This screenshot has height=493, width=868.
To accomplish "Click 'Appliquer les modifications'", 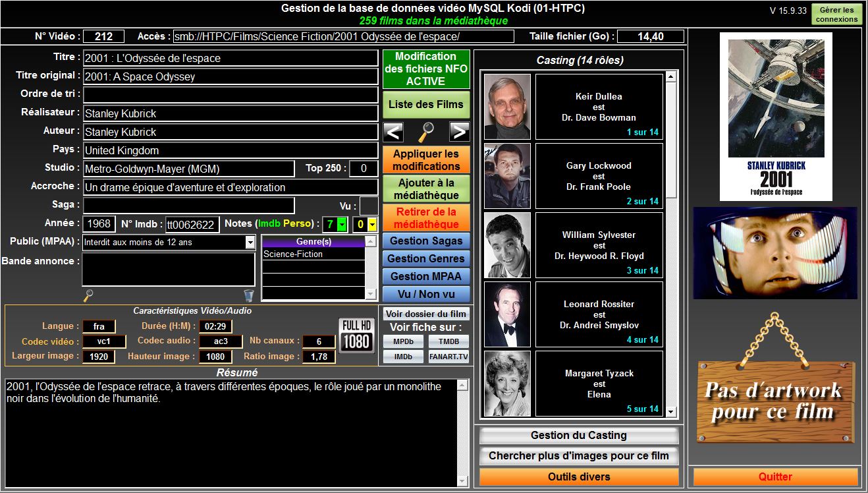I will pyautogui.click(x=426, y=159).
